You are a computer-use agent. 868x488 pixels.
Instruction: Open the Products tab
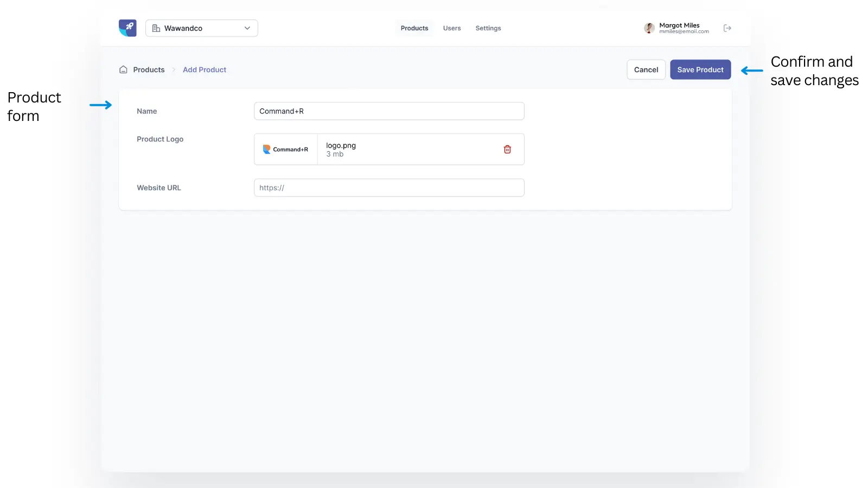click(x=414, y=28)
